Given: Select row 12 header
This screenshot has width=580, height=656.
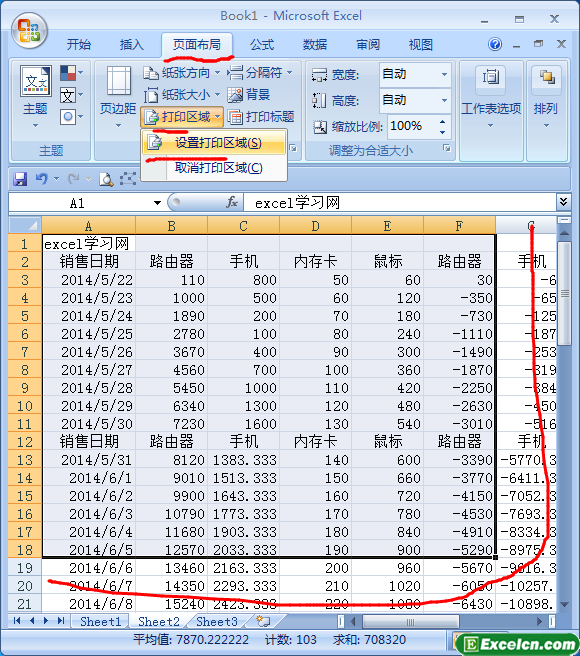Looking at the screenshot, I should 25,441.
